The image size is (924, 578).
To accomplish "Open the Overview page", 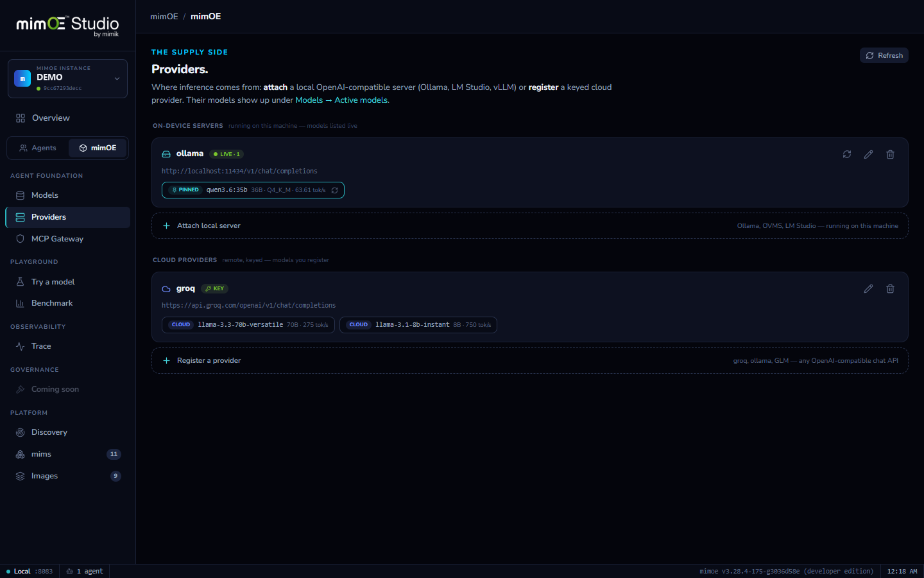I will coord(67,118).
